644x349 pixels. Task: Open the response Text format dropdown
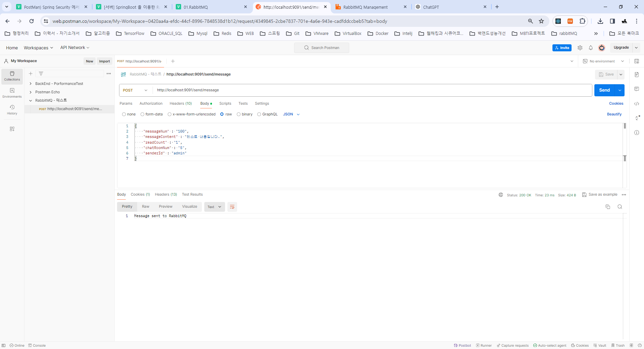tap(214, 207)
